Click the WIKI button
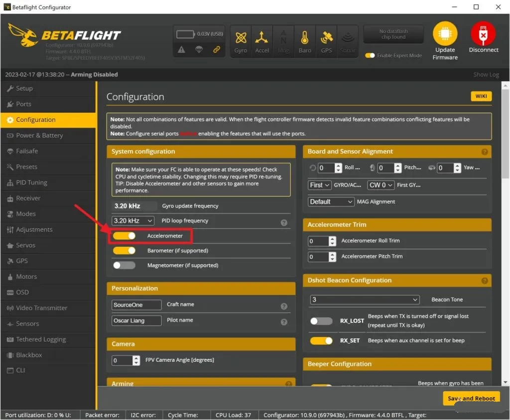Image resolution: width=510 pixels, height=420 pixels. (x=481, y=96)
